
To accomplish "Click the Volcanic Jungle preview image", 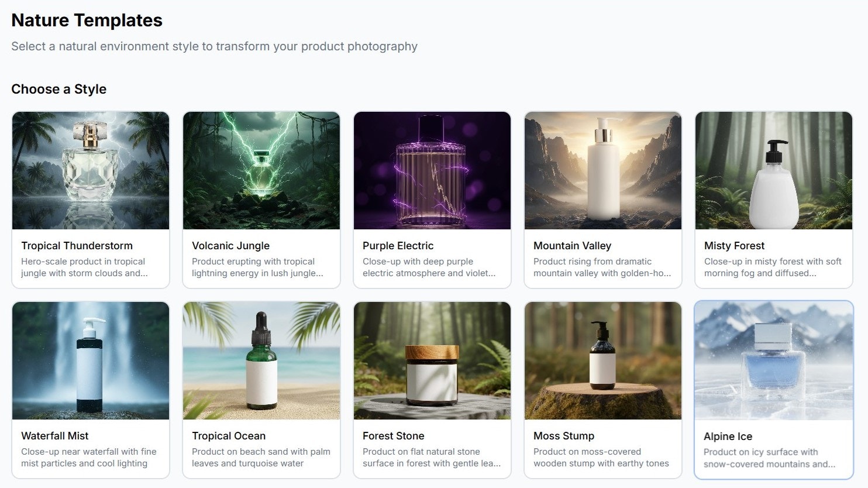I will 261,170.
